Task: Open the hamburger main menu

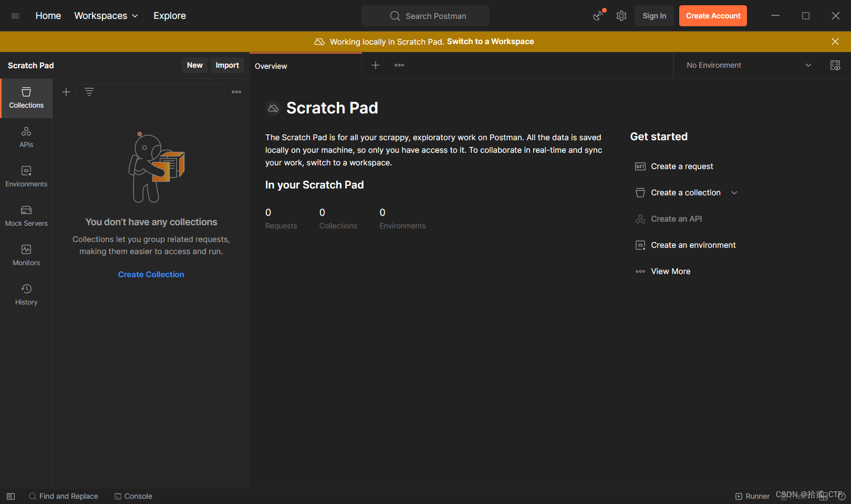Action: 15,16
